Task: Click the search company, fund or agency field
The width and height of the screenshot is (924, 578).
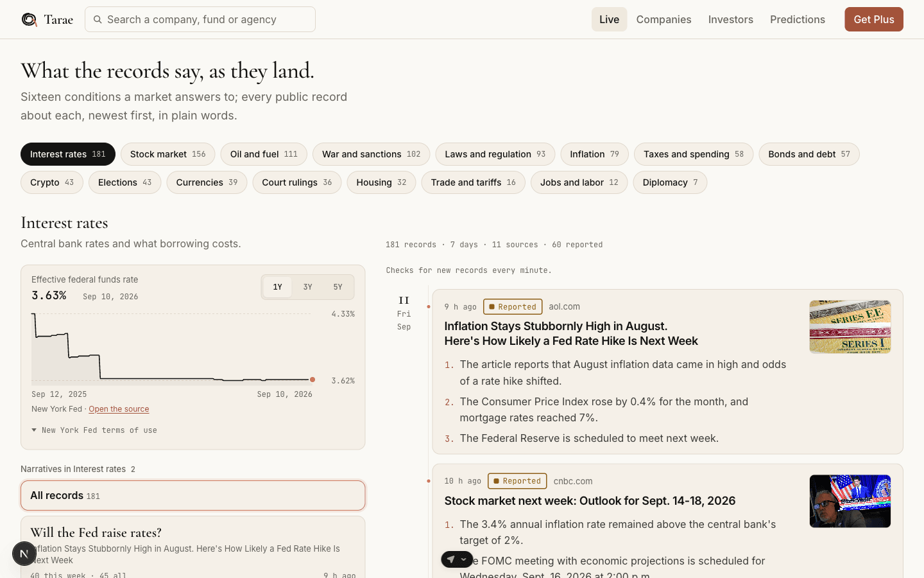Action: click(200, 19)
